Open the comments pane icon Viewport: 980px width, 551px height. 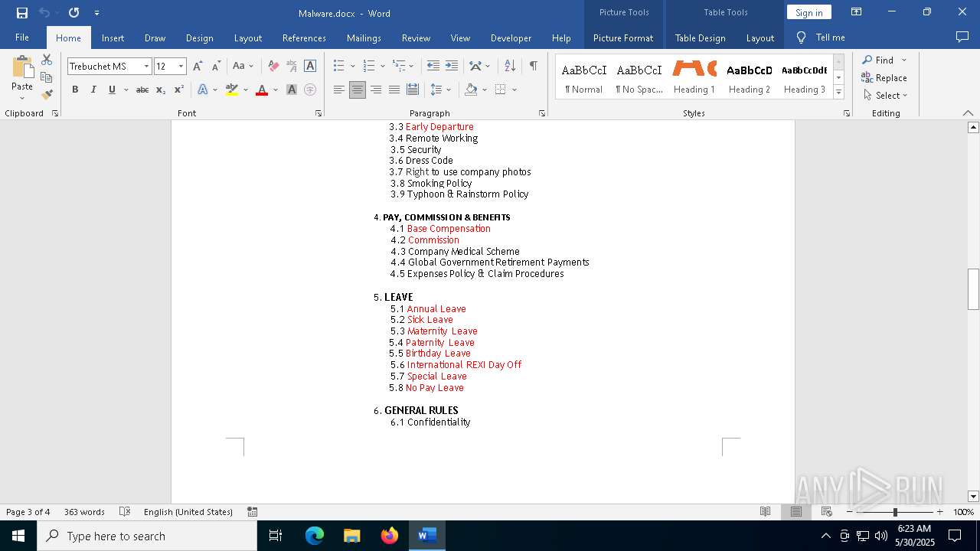[x=962, y=37]
